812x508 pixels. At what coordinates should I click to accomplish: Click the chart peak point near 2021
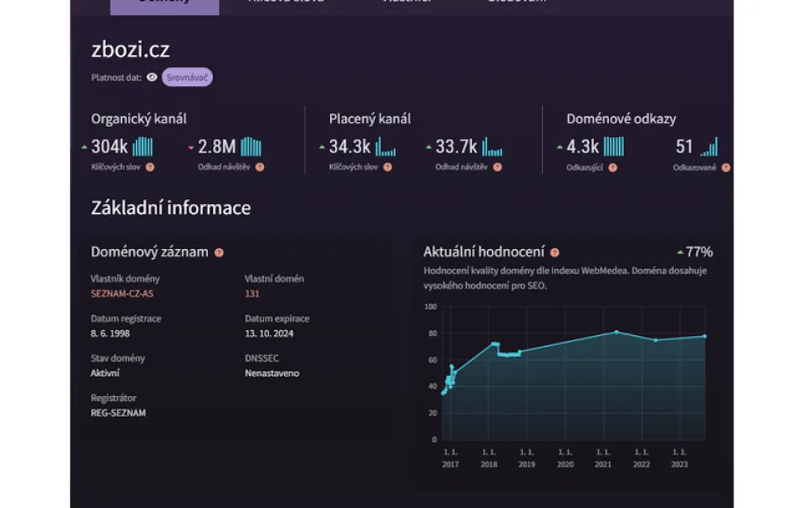pos(617,332)
